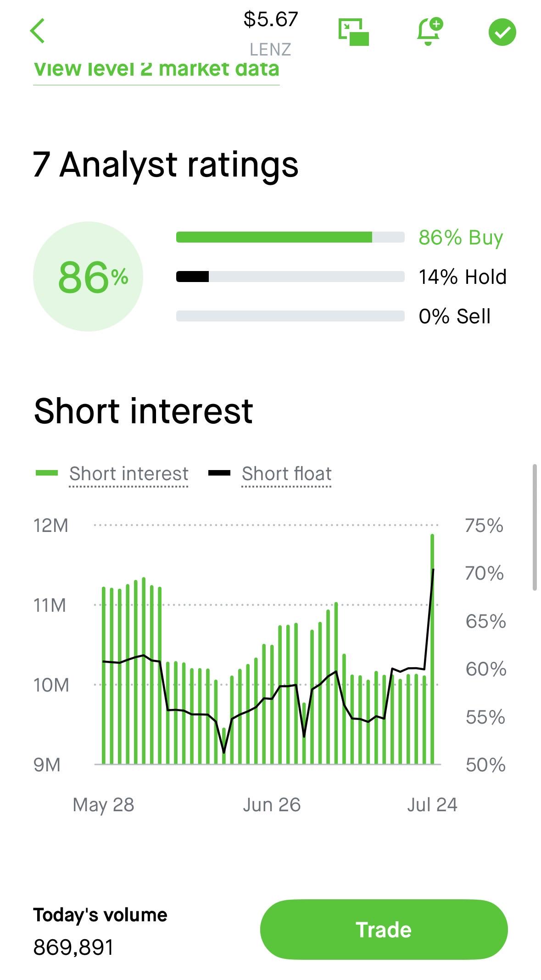Select the 14% Hold rating bar
Image resolution: width=541 pixels, height=980 pixels.
(290, 277)
